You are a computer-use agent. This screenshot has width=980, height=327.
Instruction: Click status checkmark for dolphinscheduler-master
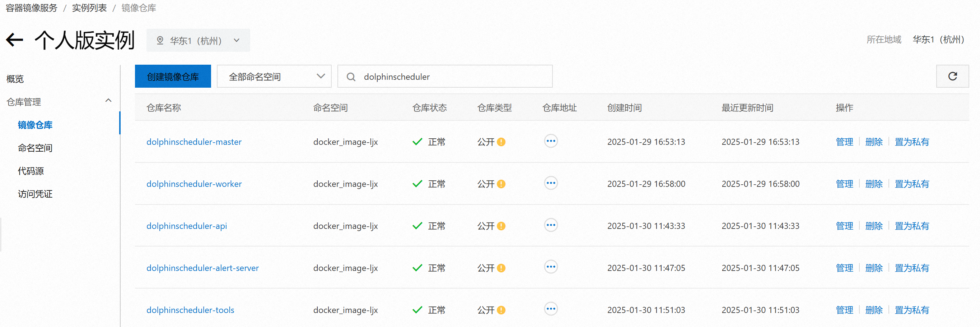pos(417,142)
